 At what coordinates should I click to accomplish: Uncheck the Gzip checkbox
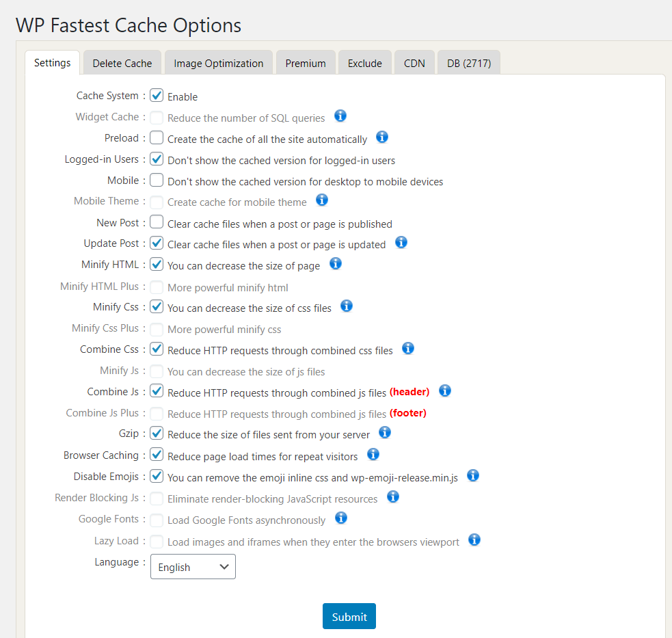157,433
